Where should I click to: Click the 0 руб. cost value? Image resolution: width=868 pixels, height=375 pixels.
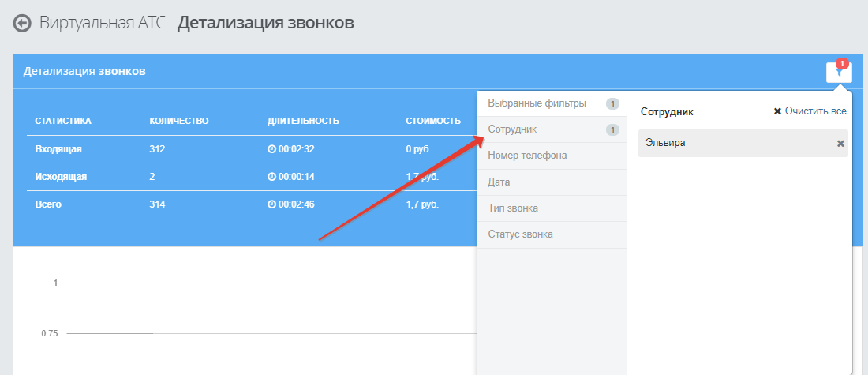418,149
